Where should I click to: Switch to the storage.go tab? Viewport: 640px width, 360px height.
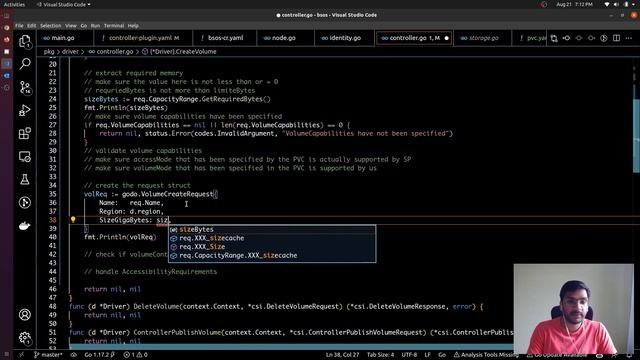(x=483, y=38)
